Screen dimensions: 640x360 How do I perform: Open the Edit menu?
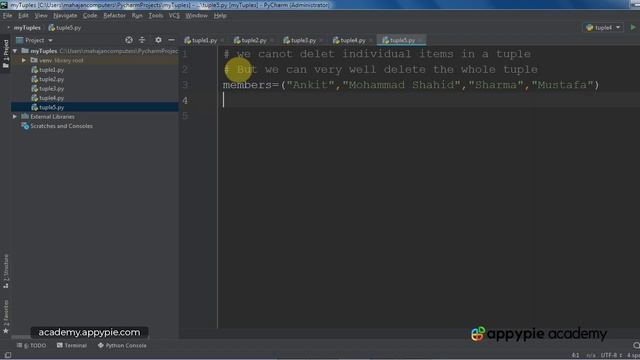(23, 16)
